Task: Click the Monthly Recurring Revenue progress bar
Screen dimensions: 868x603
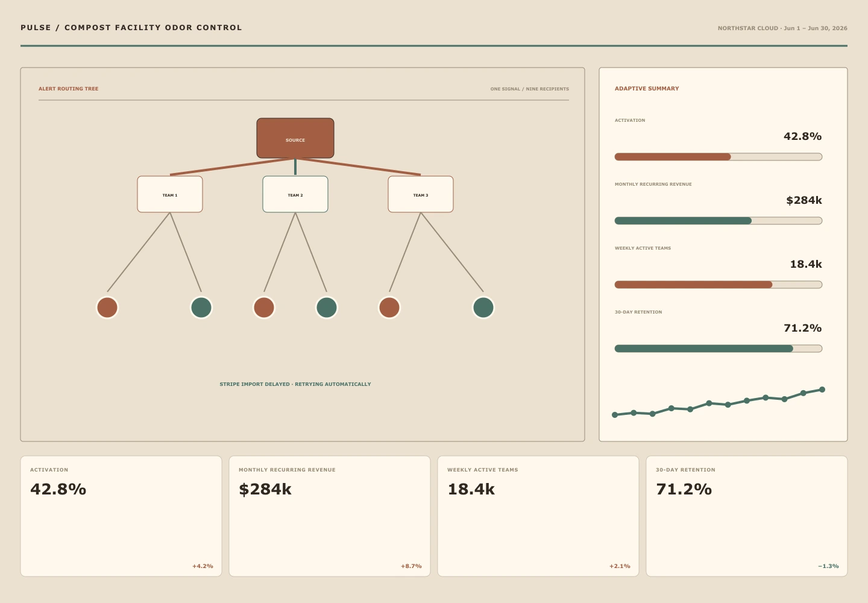Action: click(x=719, y=221)
